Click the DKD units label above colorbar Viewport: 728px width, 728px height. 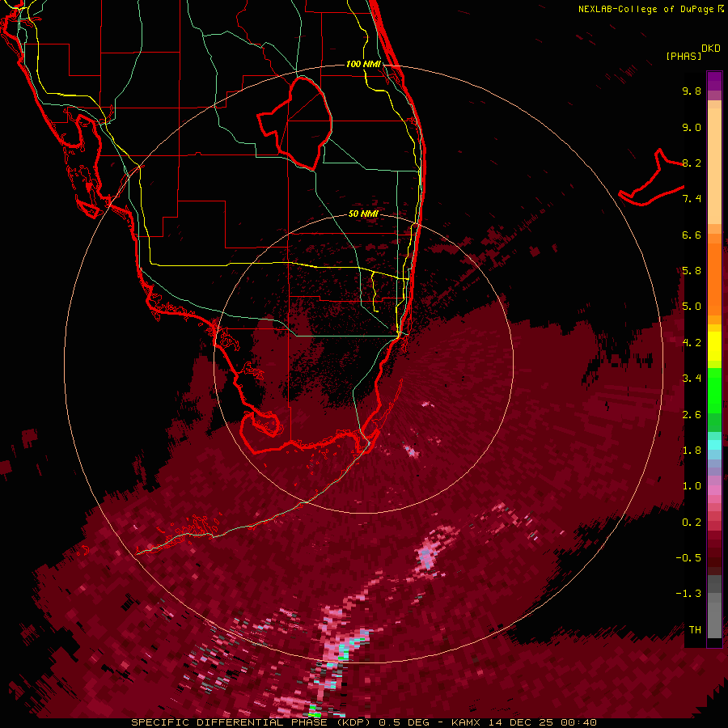(711, 49)
